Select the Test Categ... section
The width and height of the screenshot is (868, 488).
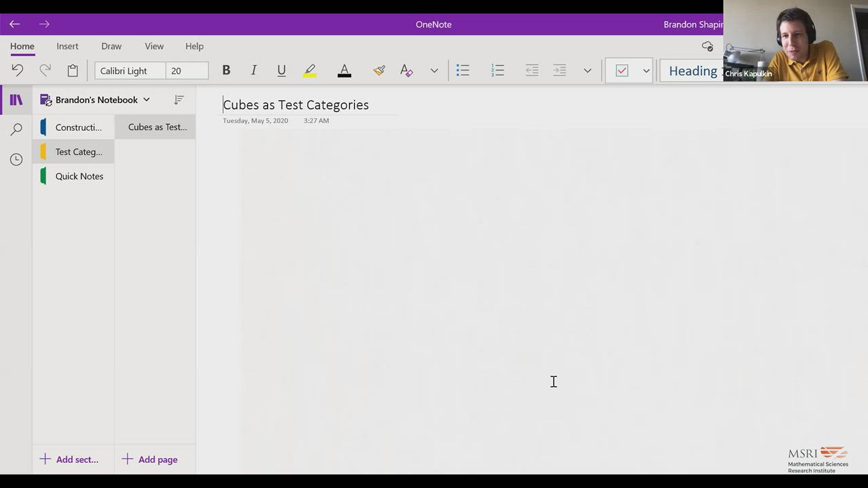(x=73, y=152)
